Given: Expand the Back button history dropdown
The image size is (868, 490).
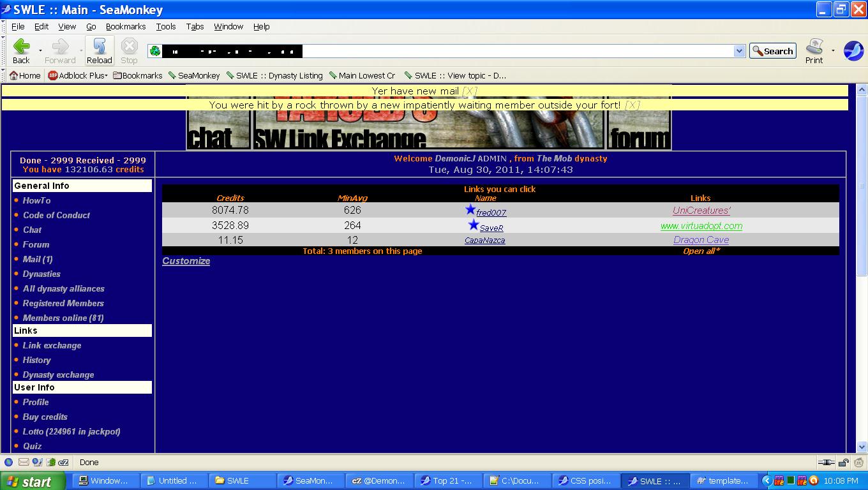Looking at the screenshot, I should pyautogui.click(x=40, y=50).
